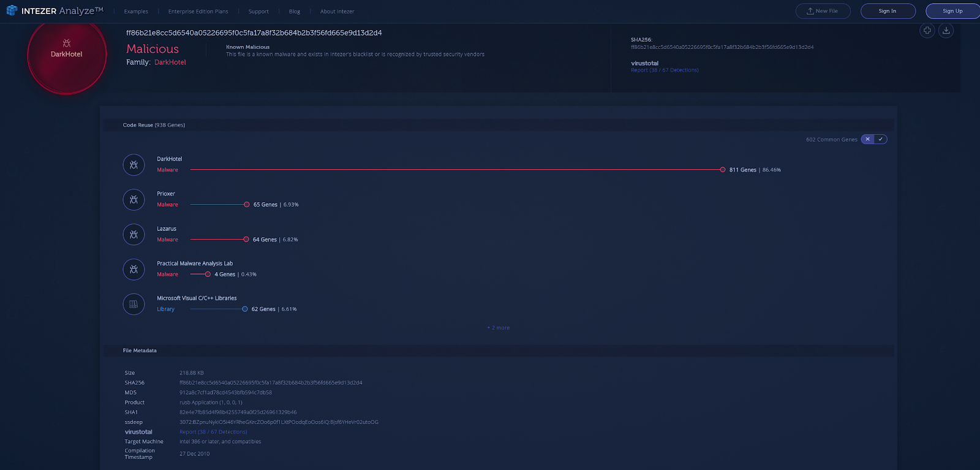This screenshot has height=470, width=980.
Task: Click the 'Library' type label
Action: coord(165,309)
